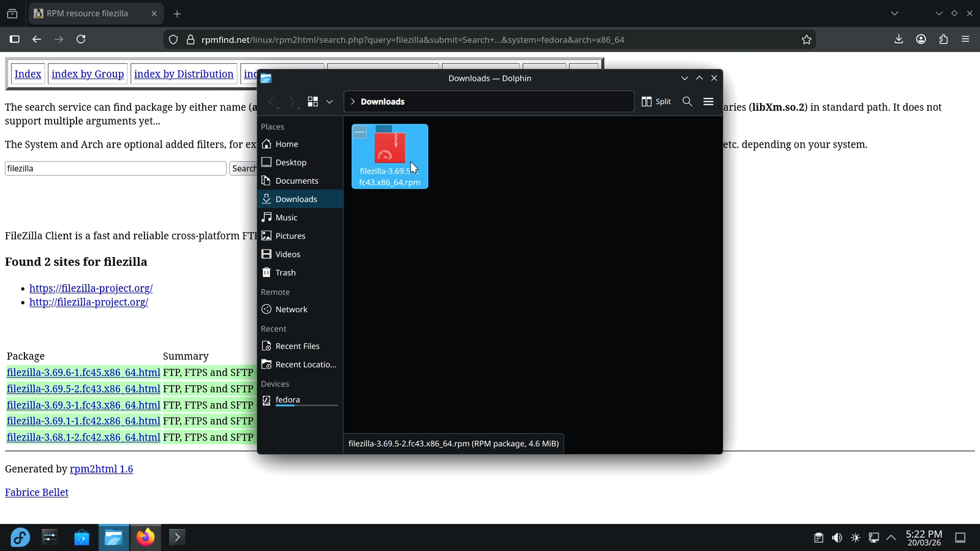
Task: Open Desktop in Dolphin Places
Action: coord(300,162)
